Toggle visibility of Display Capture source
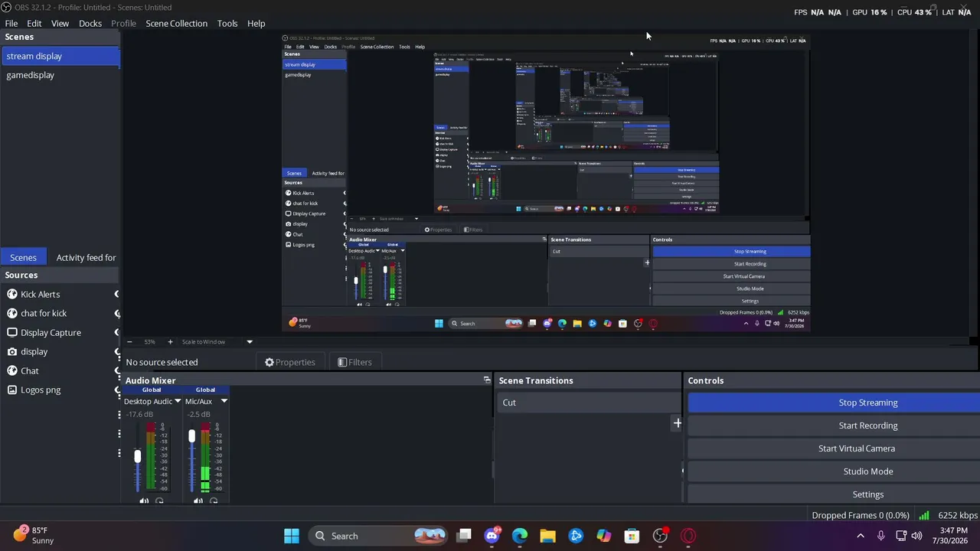 coord(117,332)
